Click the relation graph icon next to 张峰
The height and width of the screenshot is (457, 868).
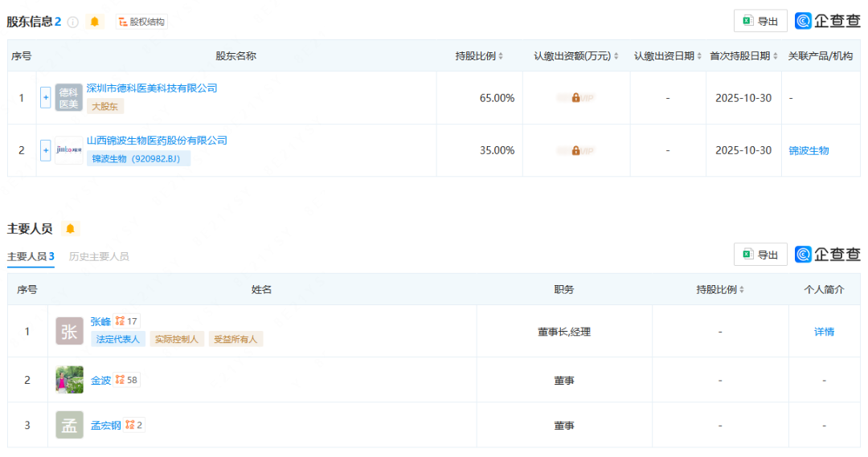click(x=120, y=321)
